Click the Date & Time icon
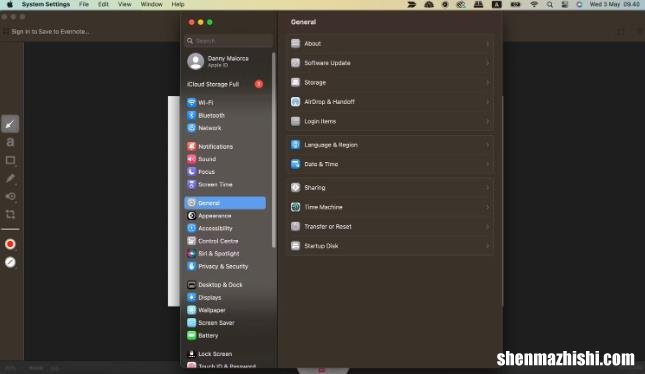The width and height of the screenshot is (645, 374). [x=295, y=164]
